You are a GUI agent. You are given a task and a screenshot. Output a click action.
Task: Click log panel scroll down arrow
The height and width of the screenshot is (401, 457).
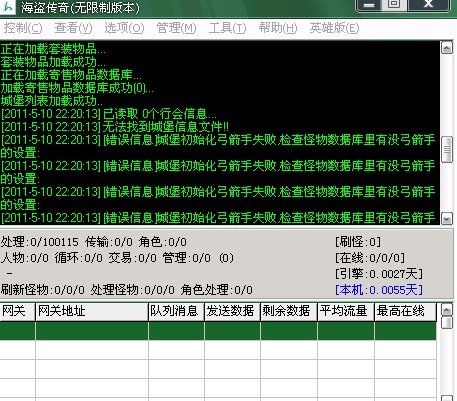click(447, 219)
